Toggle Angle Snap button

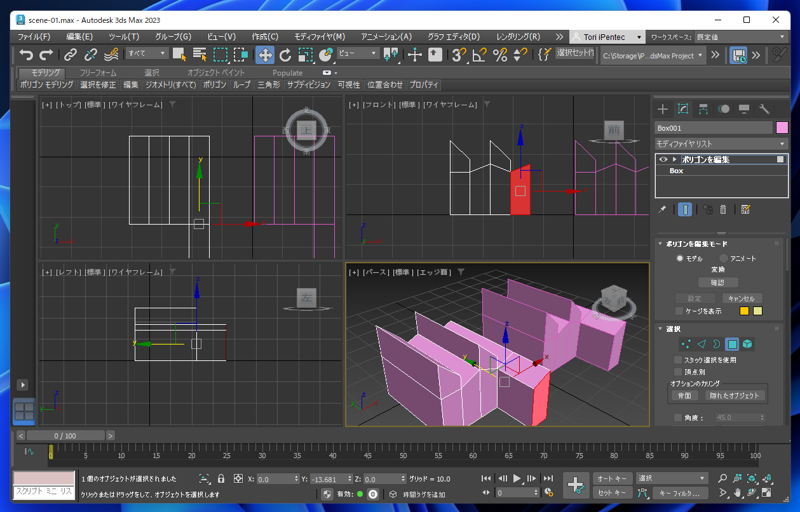coord(479,55)
